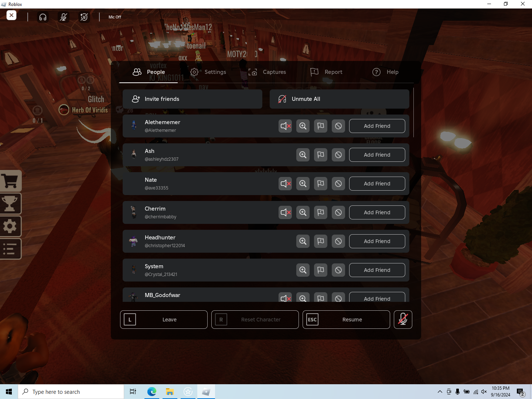Click Headhunter's avatar thumbnail
Image resolution: width=532 pixels, height=399 pixels.
(x=134, y=241)
